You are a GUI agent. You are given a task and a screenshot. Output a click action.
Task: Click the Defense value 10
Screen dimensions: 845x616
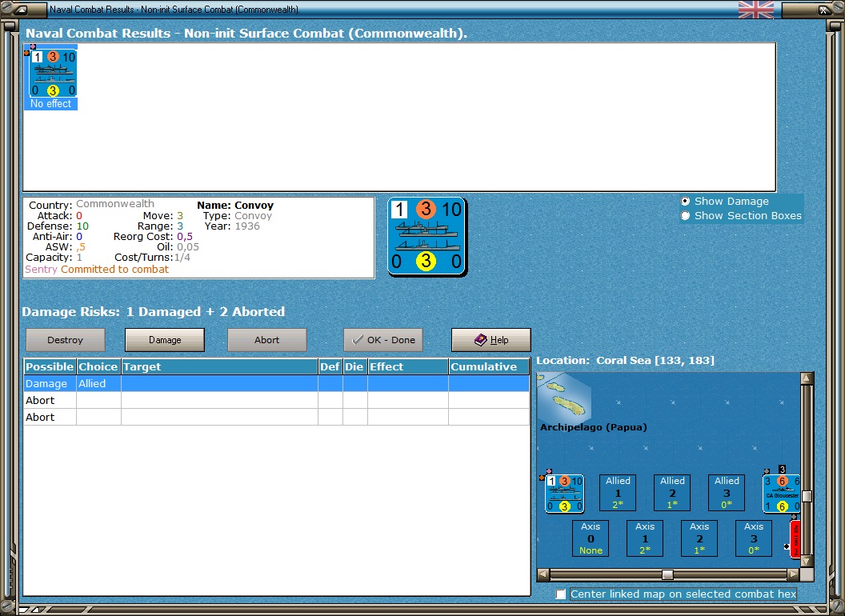[x=82, y=226]
